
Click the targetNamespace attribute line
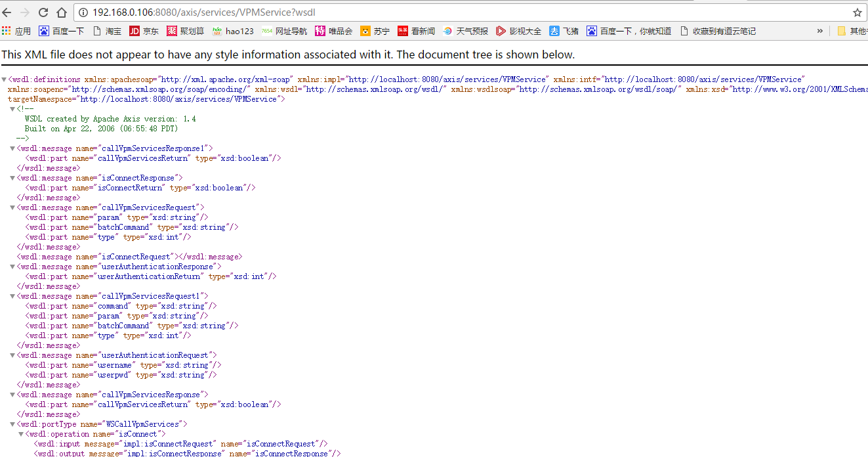[146, 99]
